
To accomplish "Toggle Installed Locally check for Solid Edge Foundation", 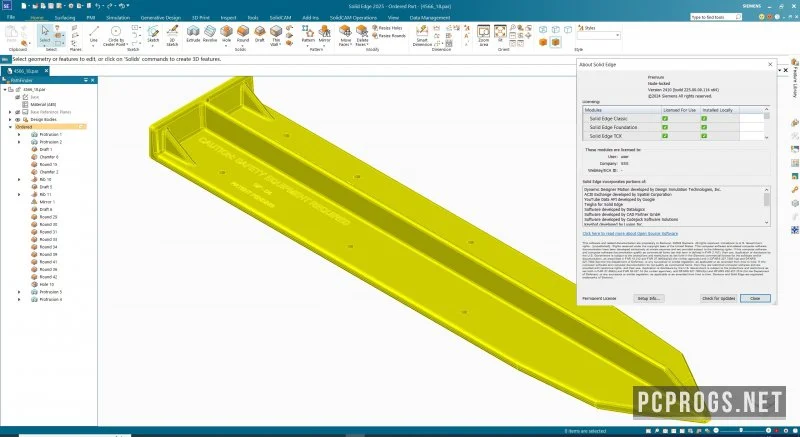I will pos(704,127).
